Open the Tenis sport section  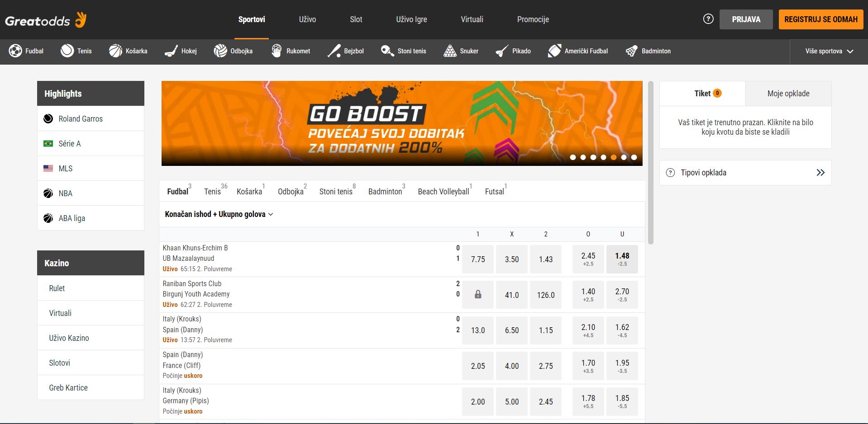pos(77,51)
